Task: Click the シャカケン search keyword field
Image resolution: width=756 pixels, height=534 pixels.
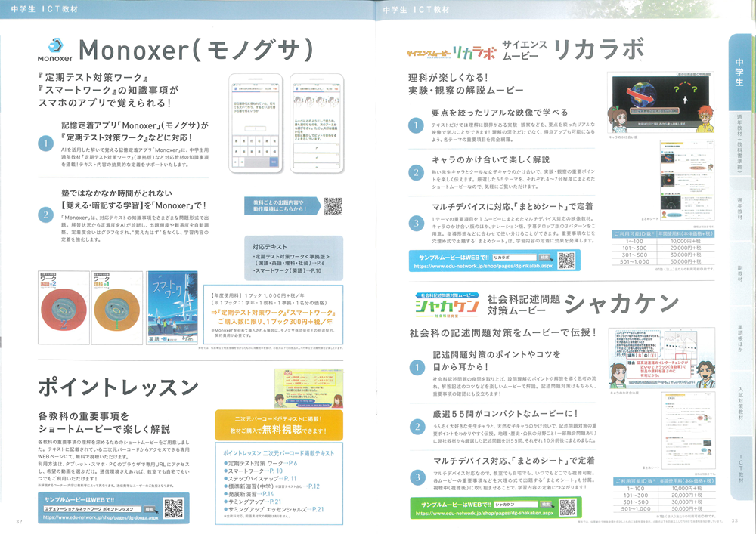Action: (516, 505)
